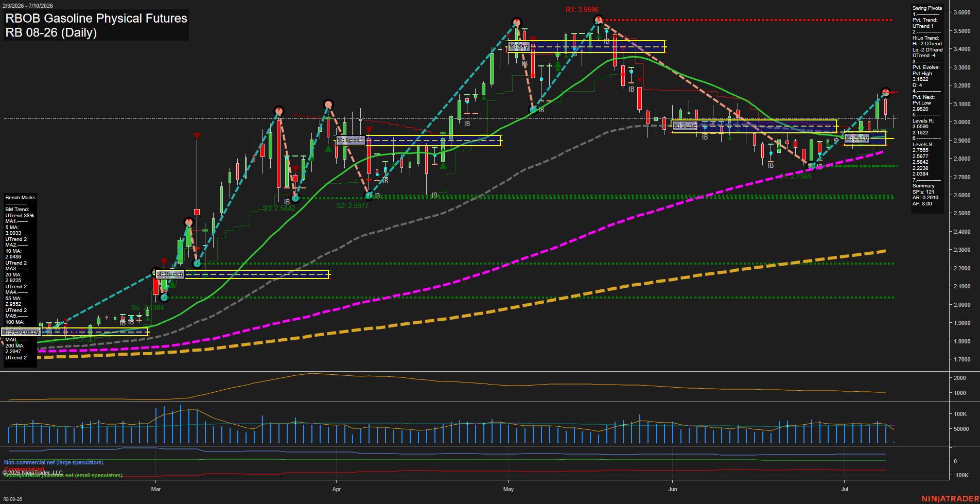Click the Jul date axis label

[845, 489]
